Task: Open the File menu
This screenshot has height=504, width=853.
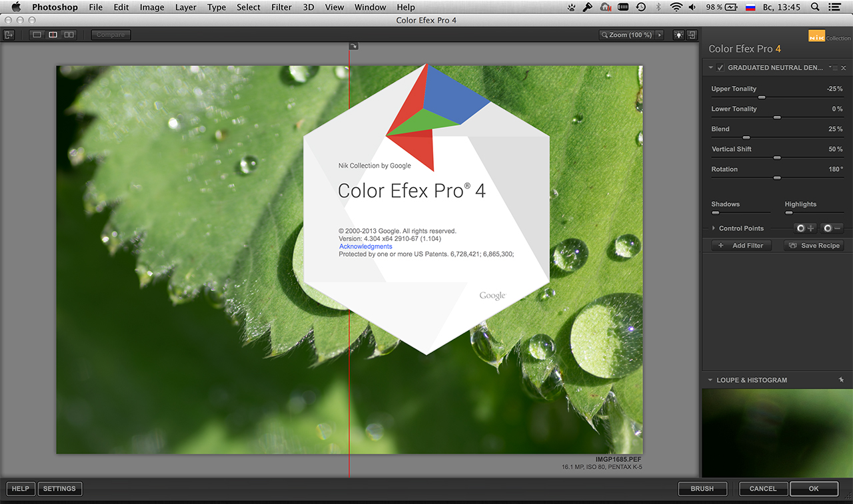Action: click(x=96, y=7)
